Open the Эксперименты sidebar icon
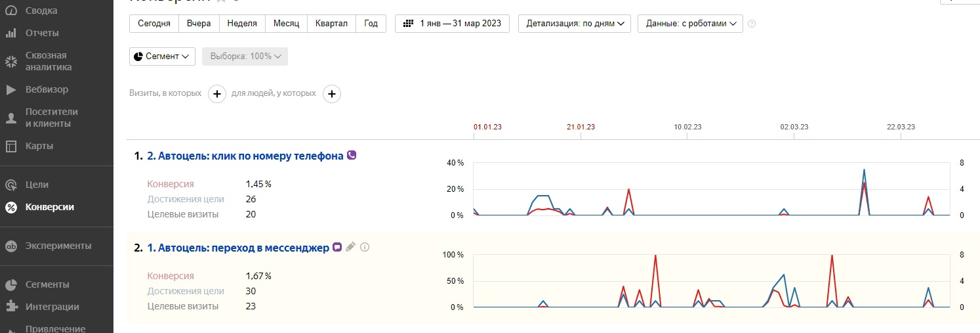This screenshot has height=333, width=980. click(x=11, y=246)
